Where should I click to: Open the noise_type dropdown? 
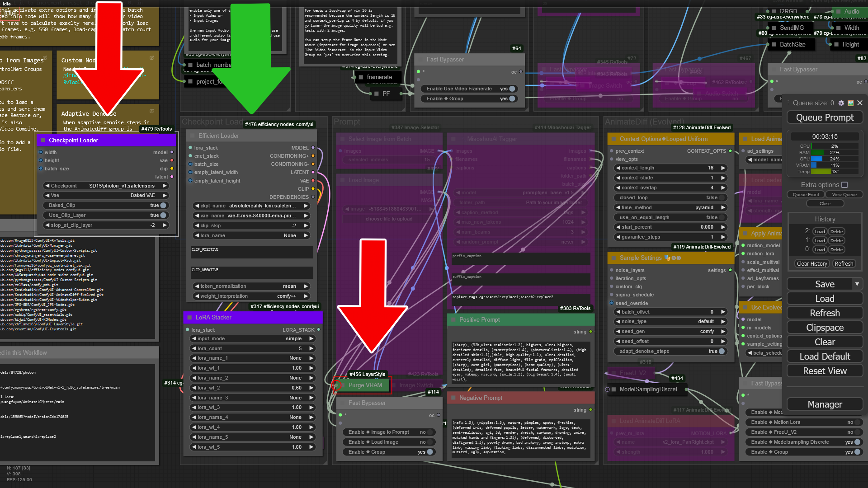(x=670, y=321)
